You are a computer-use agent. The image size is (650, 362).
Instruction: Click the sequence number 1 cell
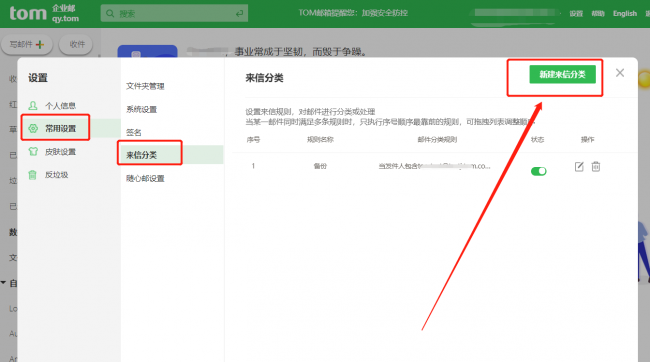click(253, 166)
